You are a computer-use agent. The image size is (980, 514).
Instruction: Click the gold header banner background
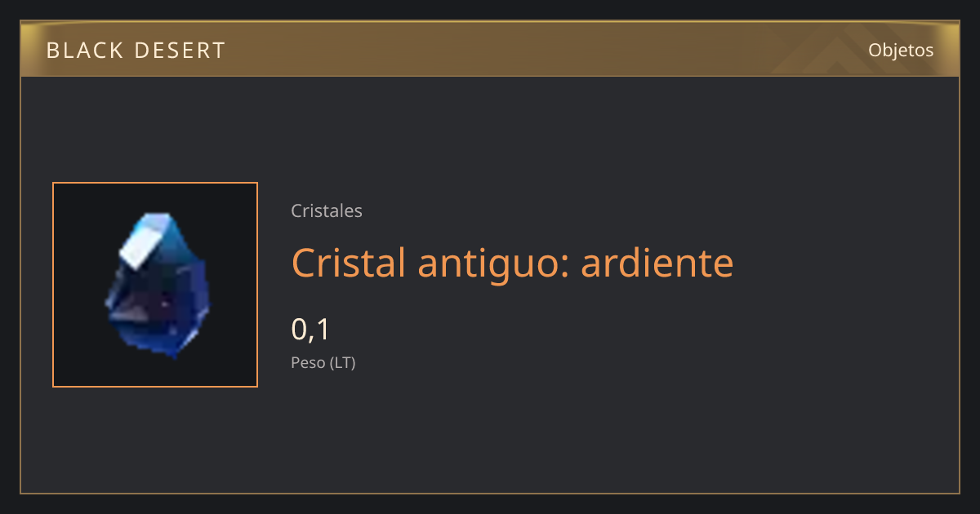click(490, 49)
